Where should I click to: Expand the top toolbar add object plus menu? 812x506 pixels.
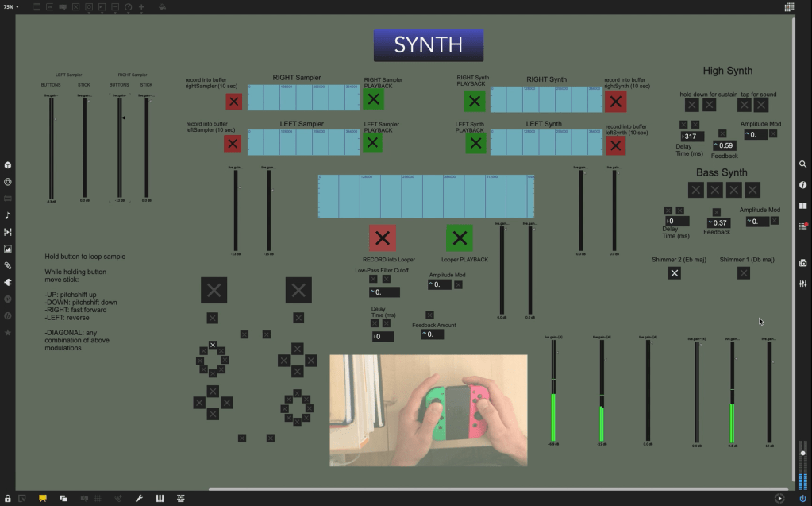[141, 7]
